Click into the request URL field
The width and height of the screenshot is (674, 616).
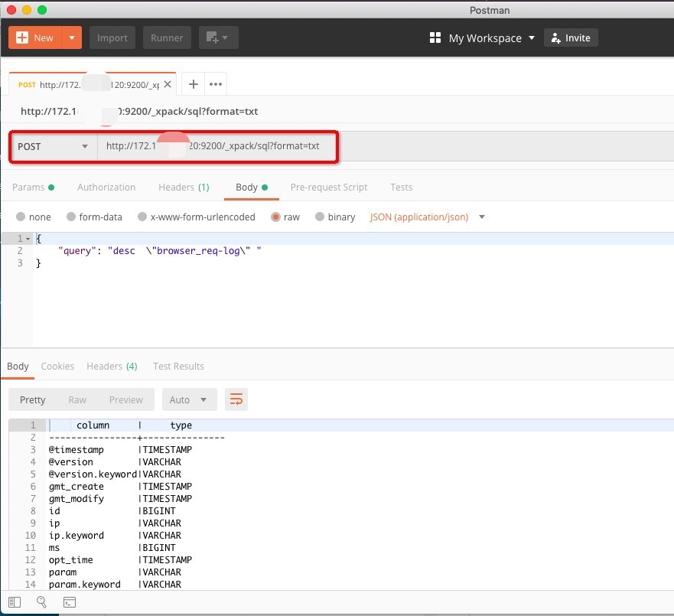(217, 147)
